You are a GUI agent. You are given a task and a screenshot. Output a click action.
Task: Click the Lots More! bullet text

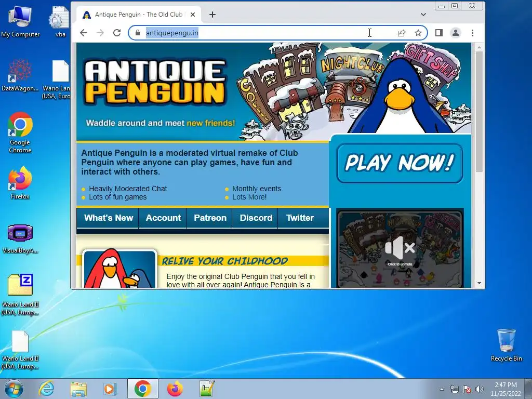tap(249, 197)
